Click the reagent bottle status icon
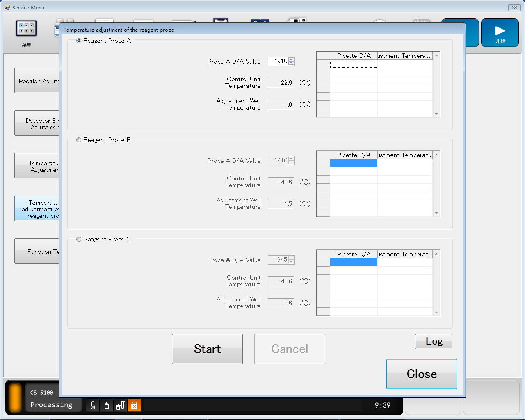The image size is (525, 420). [107, 405]
